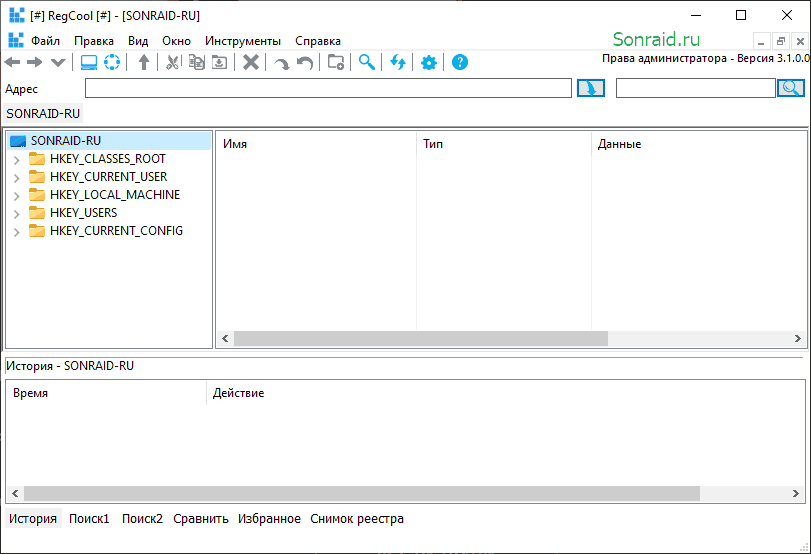Screen dimensions: 811x554
Task: Click the quick search input field
Action: [x=696, y=88]
